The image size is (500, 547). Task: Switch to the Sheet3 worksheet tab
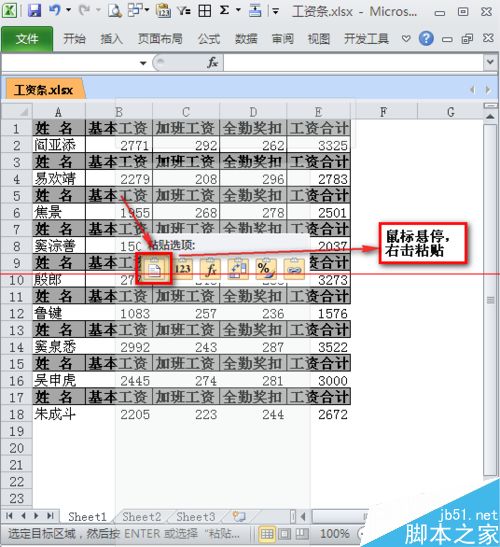click(196, 516)
